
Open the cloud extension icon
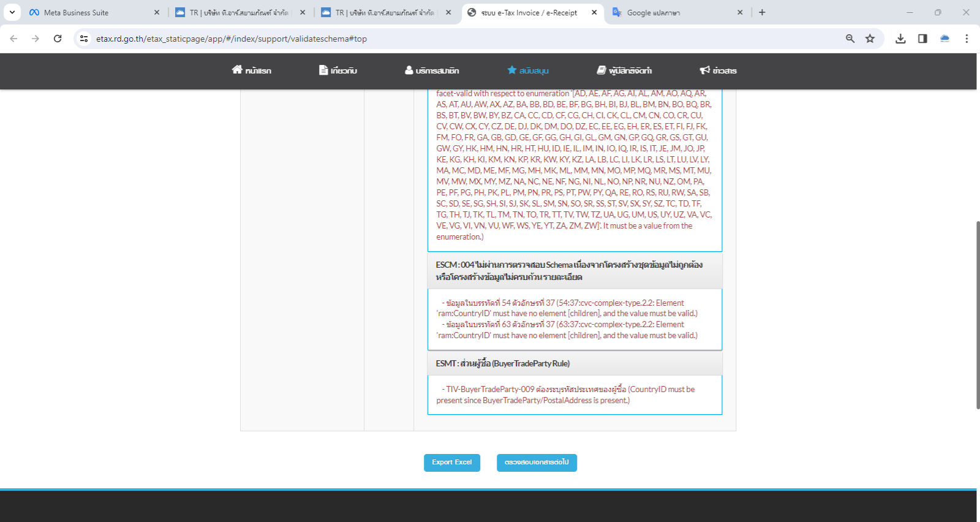click(x=944, y=39)
